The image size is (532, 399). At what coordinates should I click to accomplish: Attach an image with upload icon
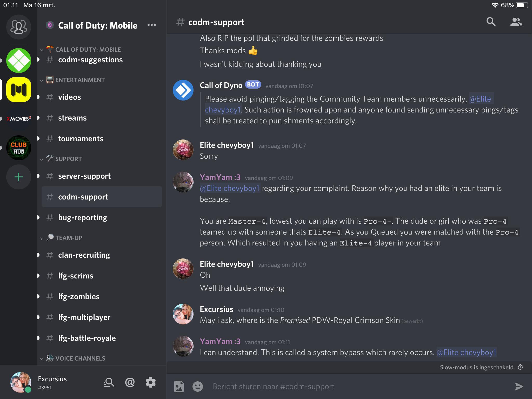179,387
